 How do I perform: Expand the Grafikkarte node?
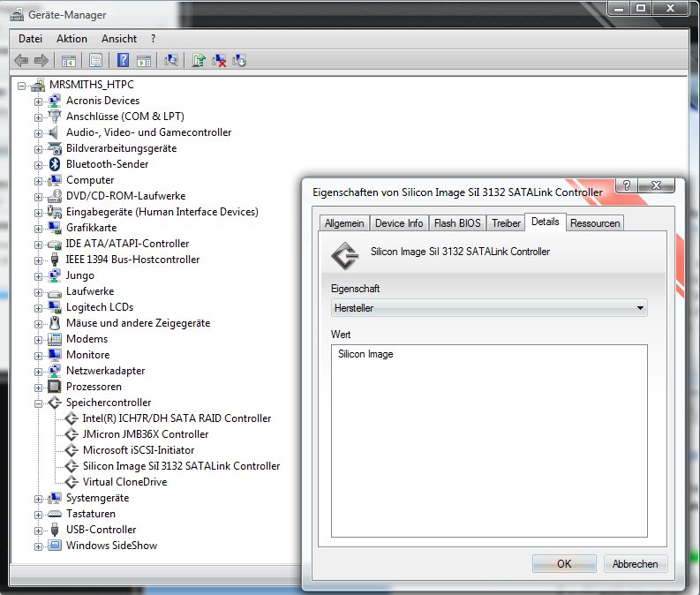(x=38, y=229)
